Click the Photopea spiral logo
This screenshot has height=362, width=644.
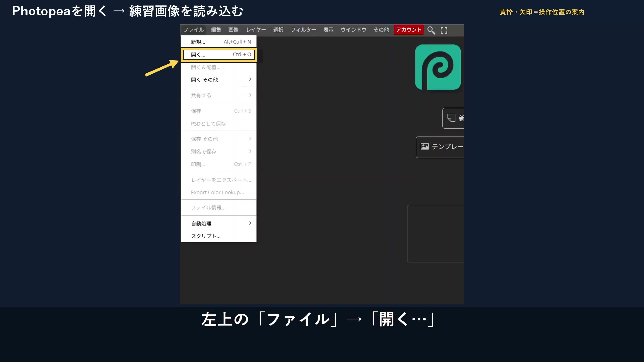click(438, 67)
